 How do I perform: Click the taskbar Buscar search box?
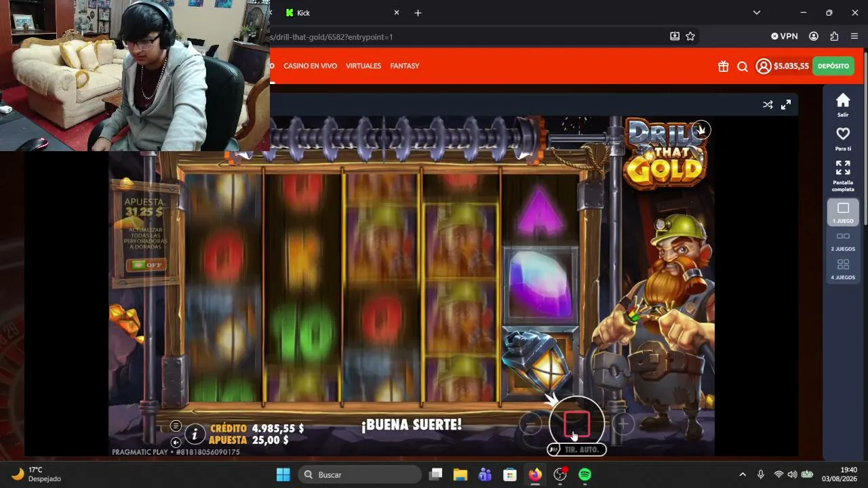(x=359, y=474)
